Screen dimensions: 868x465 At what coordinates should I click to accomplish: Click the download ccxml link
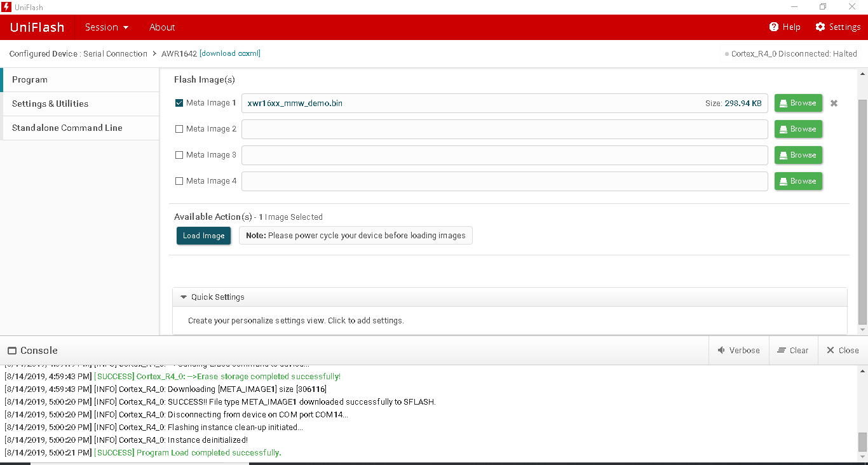pyautogui.click(x=230, y=54)
